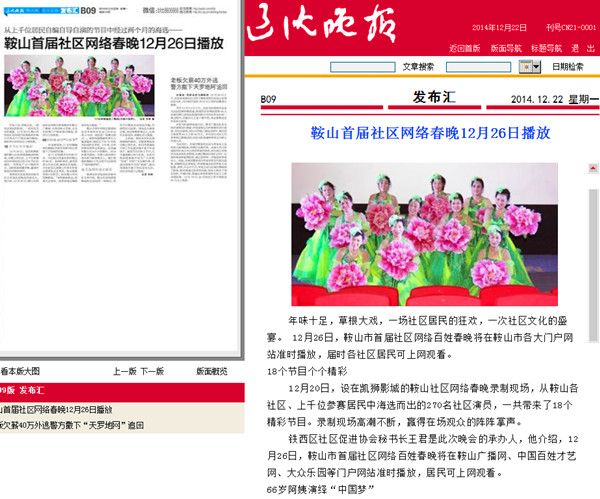Open article link 鞍山首届社区网络春晚12月26日播放 in list
Viewport: 600px width, 499px height.
coord(57,409)
